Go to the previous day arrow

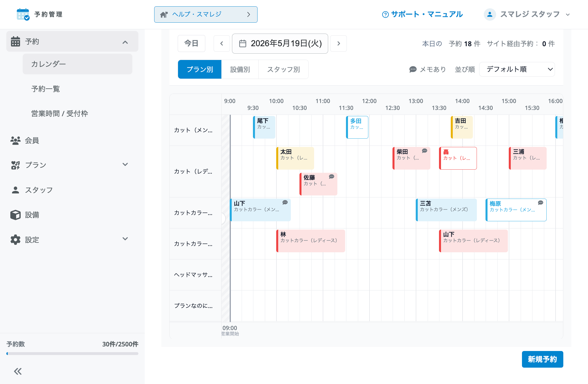222,44
